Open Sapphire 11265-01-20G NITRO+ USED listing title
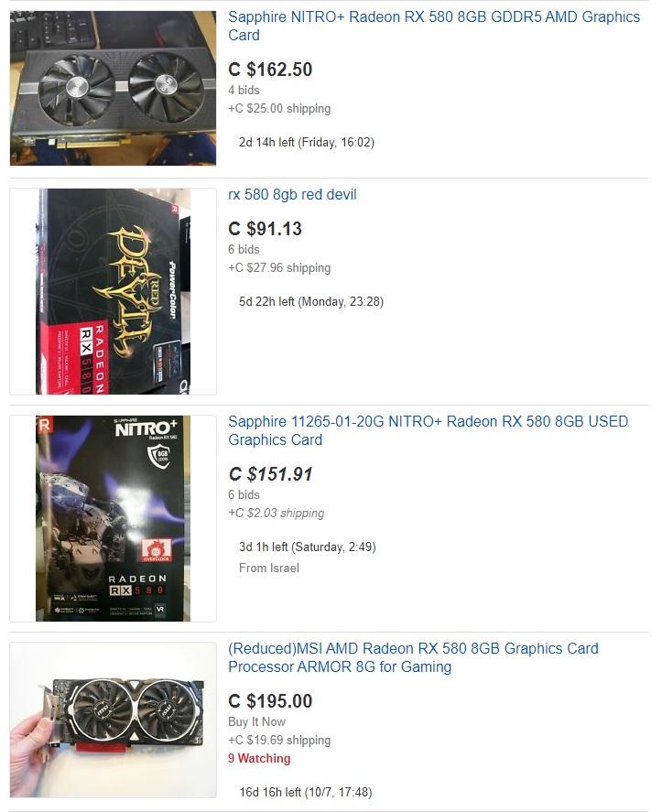This screenshot has height=812, width=662. [428, 430]
